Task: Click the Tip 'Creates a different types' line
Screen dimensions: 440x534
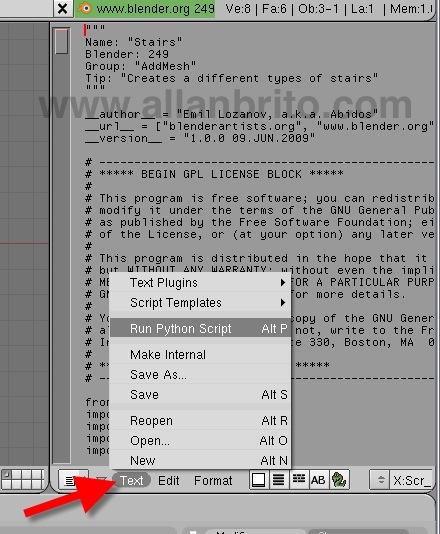Action: click(x=232, y=78)
